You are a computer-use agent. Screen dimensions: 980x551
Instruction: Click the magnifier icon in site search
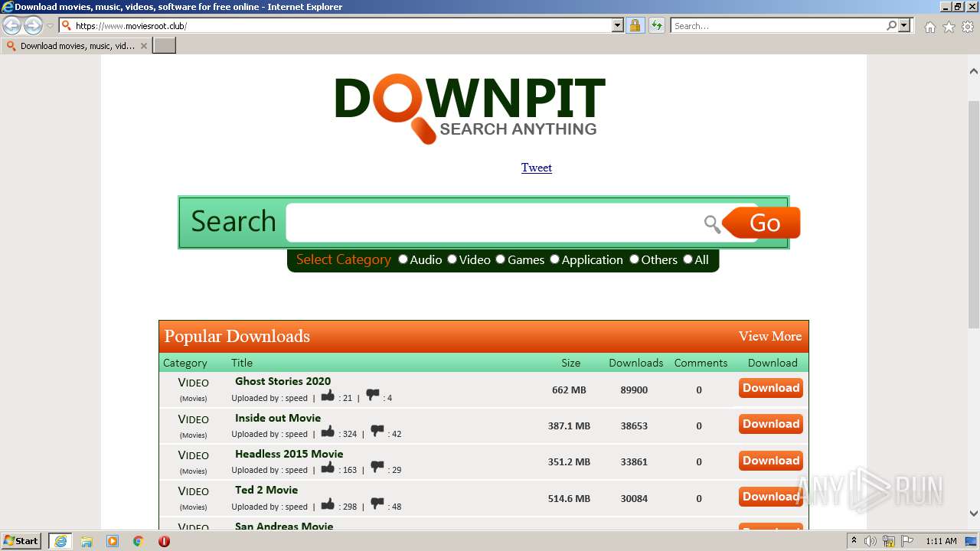pyautogui.click(x=712, y=223)
